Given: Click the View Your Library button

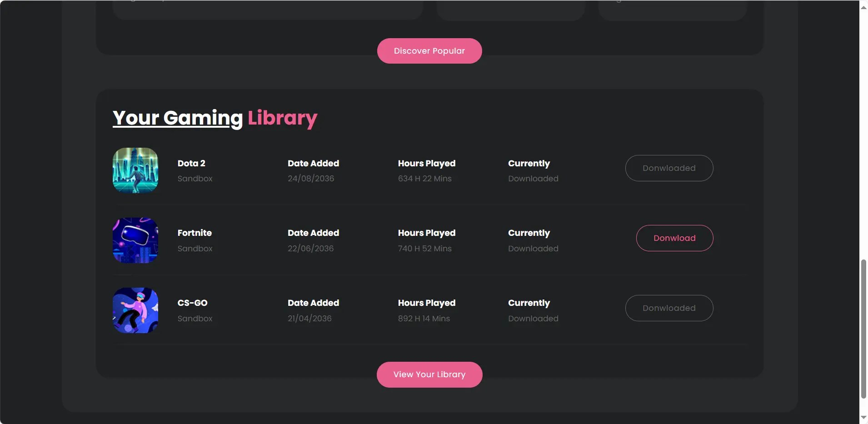Looking at the screenshot, I should tap(429, 374).
